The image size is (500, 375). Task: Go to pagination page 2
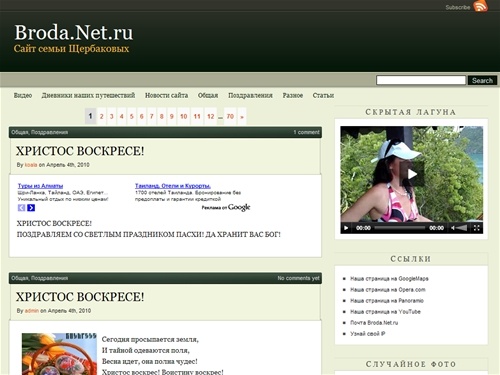pos(102,116)
